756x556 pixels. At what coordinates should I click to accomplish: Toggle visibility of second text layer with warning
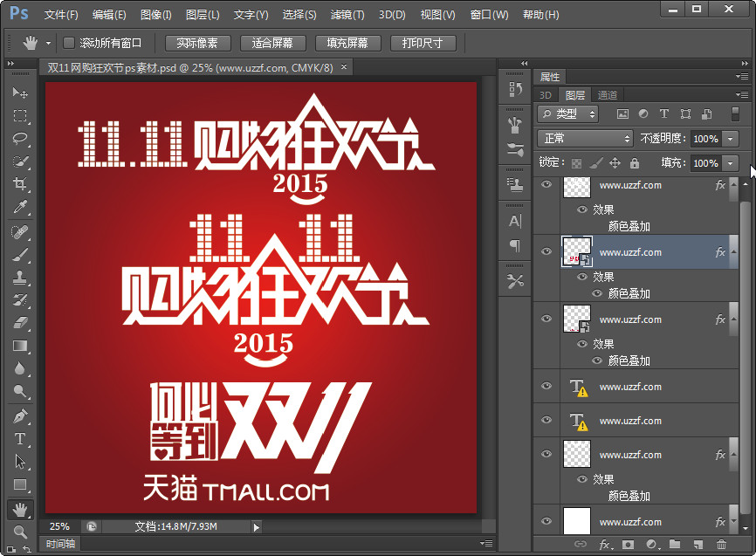[546, 420]
